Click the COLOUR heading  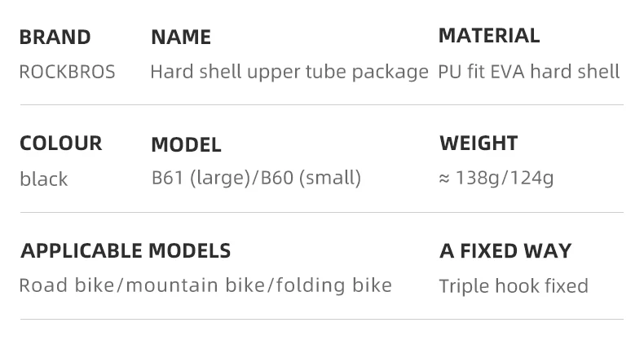[61, 144]
